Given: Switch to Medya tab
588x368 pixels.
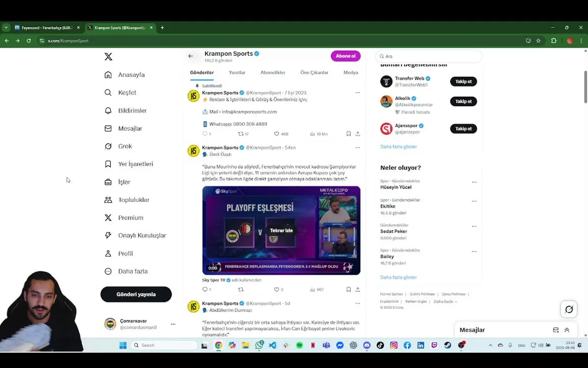Looking at the screenshot, I should pyautogui.click(x=351, y=73).
